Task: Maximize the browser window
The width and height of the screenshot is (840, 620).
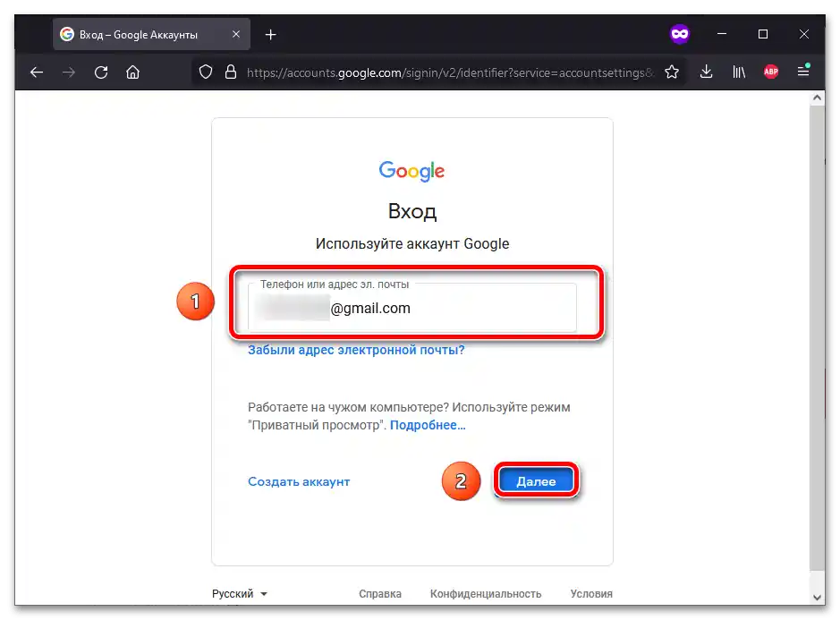Action: (x=763, y=34)
